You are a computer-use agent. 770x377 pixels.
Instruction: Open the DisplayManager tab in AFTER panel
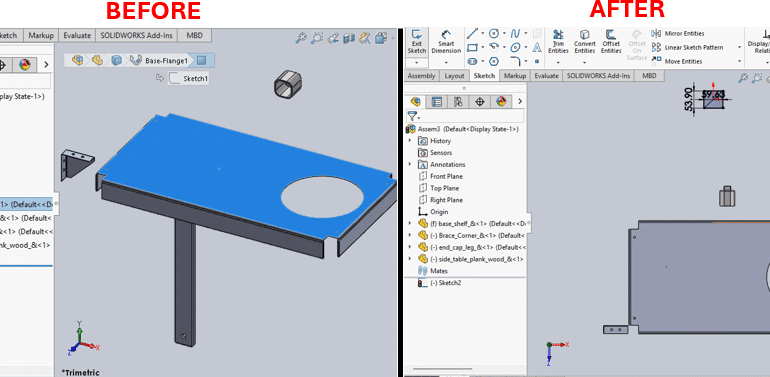[x=501, y=102]
